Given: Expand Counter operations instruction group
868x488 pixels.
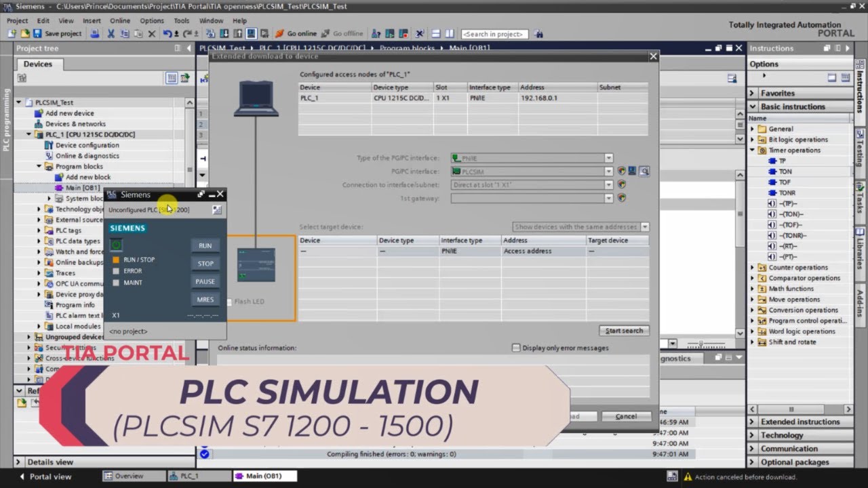Looking at the screenshot, I should tap(752, 268).
